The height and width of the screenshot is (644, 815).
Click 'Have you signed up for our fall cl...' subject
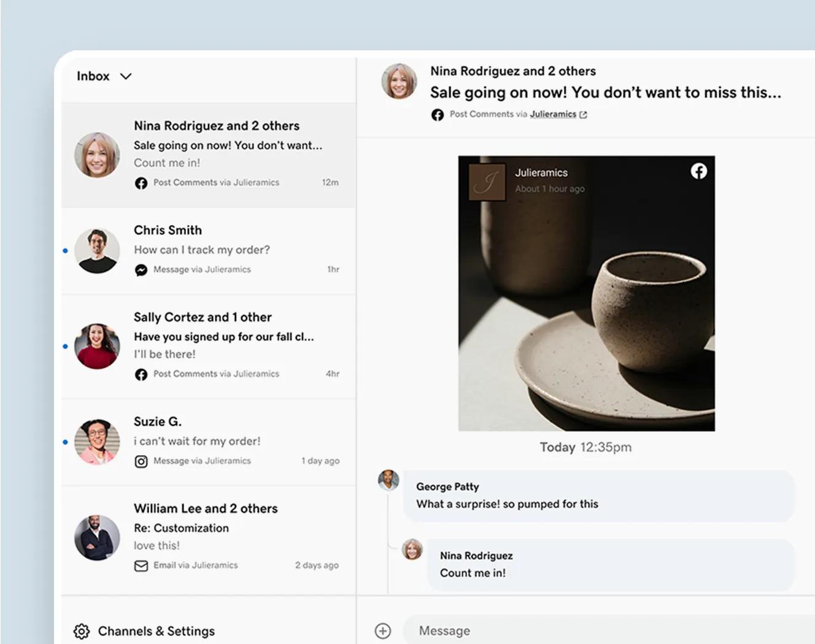(x=224, y=337)
